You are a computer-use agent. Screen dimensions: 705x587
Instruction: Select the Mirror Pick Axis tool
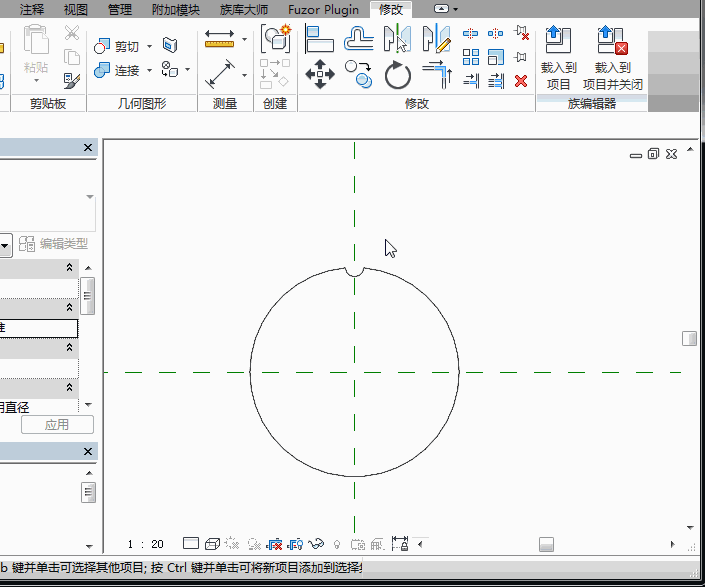point(398,39)
